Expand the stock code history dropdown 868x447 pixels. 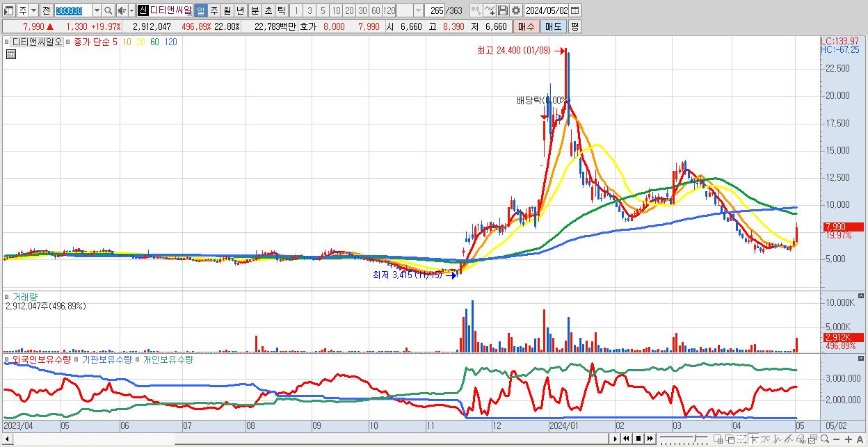tap(97, 10)
